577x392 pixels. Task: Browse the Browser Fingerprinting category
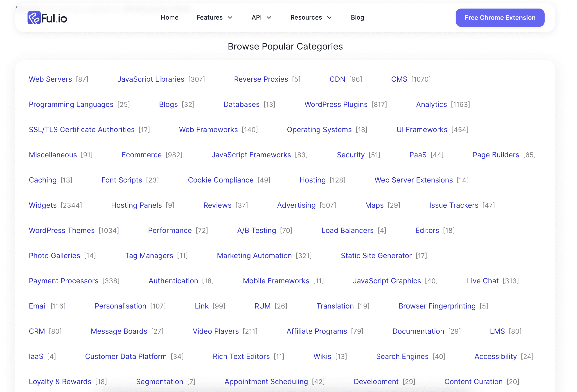pyautogui.click(x=437, y=306)
